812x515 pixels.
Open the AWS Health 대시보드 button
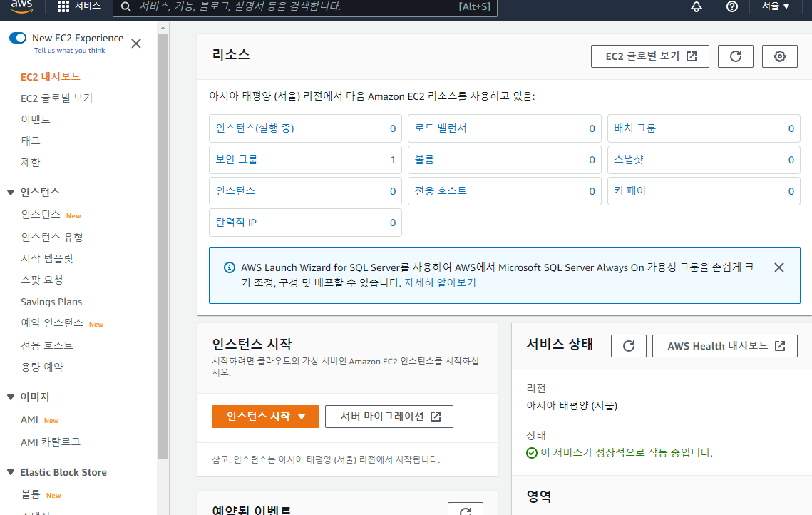pyautogui.click(x=724, y=345)
